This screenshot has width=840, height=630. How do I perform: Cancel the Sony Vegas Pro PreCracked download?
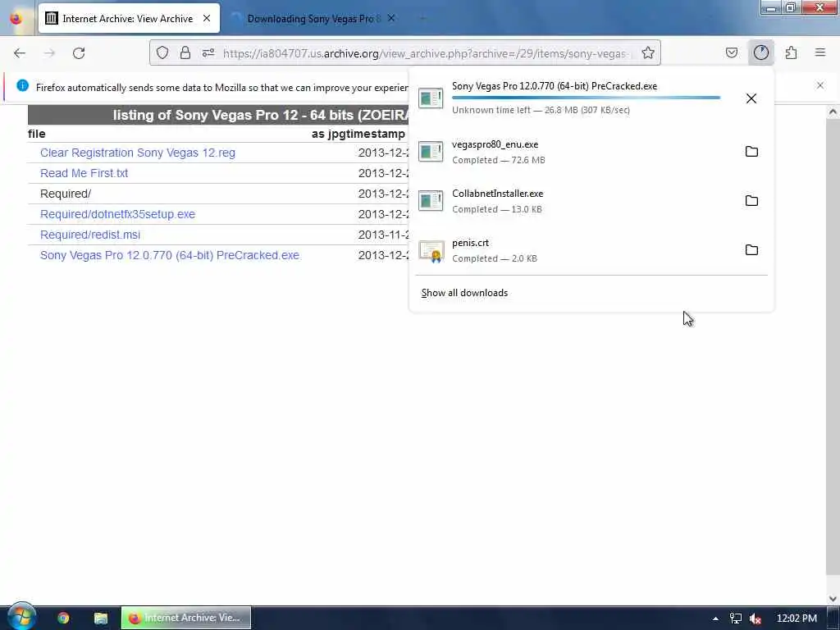point(751,98)
